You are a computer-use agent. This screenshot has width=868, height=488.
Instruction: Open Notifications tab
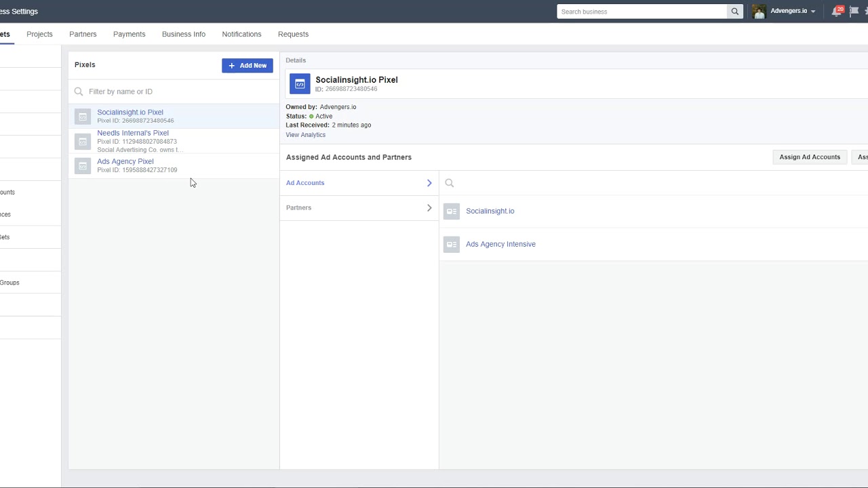point(241,34)
